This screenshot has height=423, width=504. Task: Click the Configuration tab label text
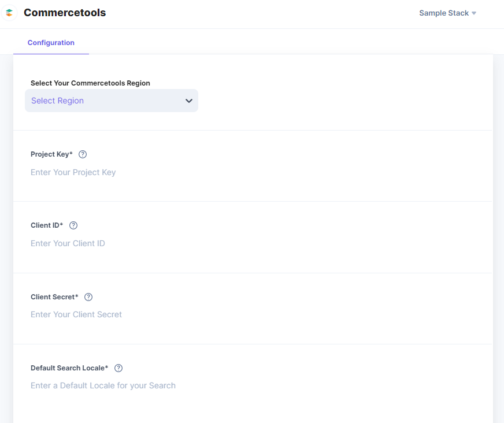coord(51,42)
